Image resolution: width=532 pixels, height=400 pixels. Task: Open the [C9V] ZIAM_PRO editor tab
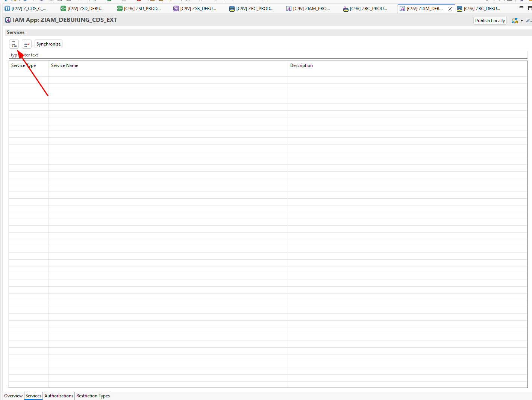pos(308,8)
